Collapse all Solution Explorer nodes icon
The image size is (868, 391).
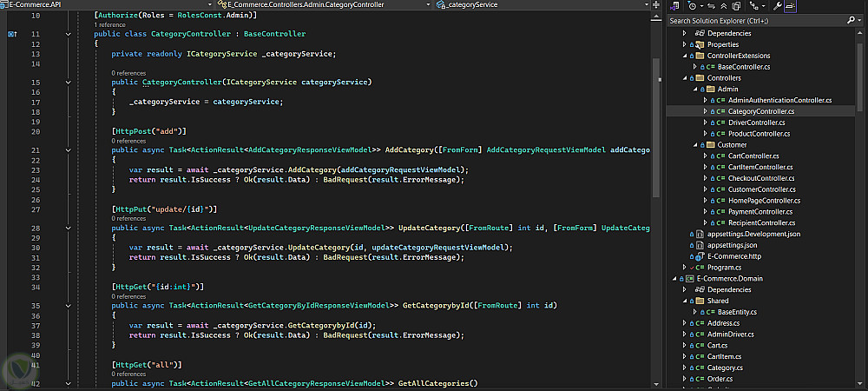[724, 6]
